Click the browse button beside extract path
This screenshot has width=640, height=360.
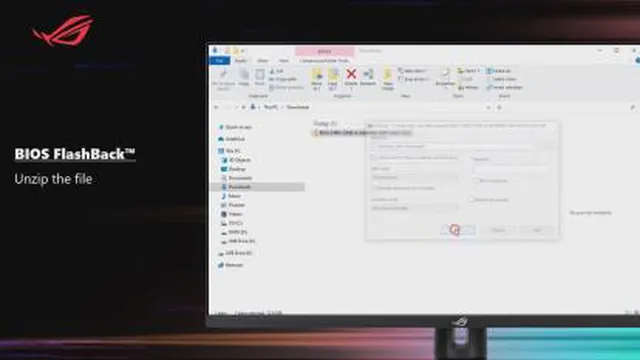[550, 146]
